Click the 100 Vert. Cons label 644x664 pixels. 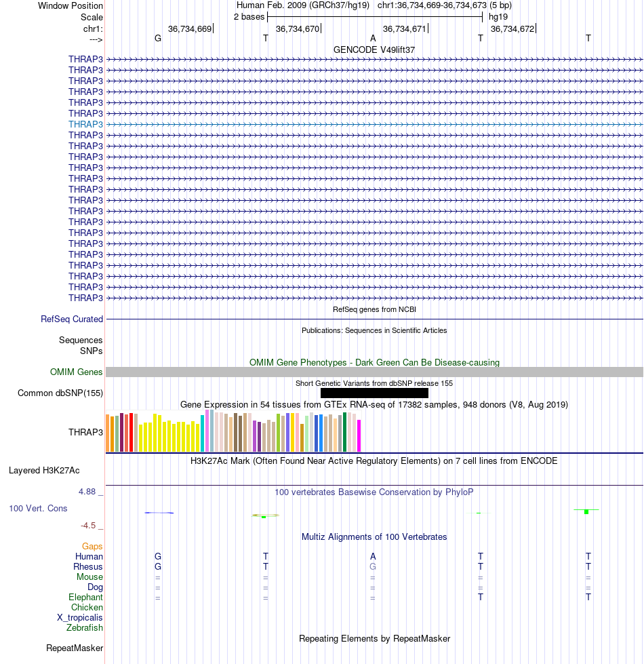tap(38, 508)
